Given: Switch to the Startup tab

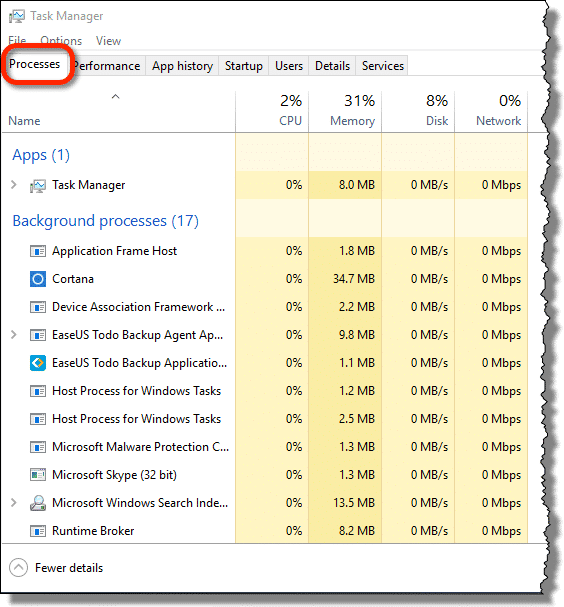Looking at the screenshot, I should (244, 66).
